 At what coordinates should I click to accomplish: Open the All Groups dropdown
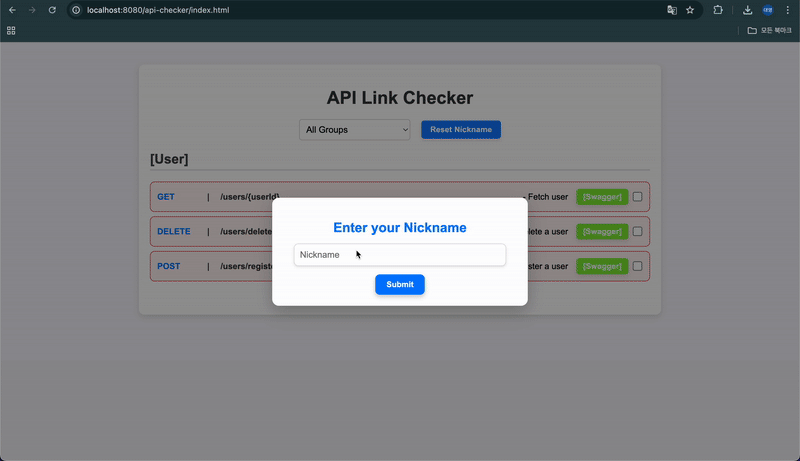[x=355, y=130]
